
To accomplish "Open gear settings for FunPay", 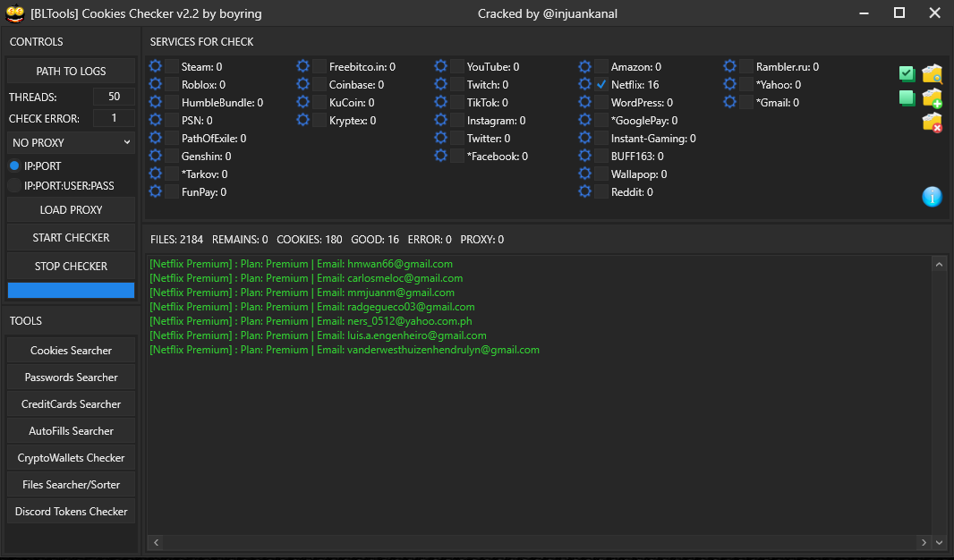I will [x=155, y=191].
